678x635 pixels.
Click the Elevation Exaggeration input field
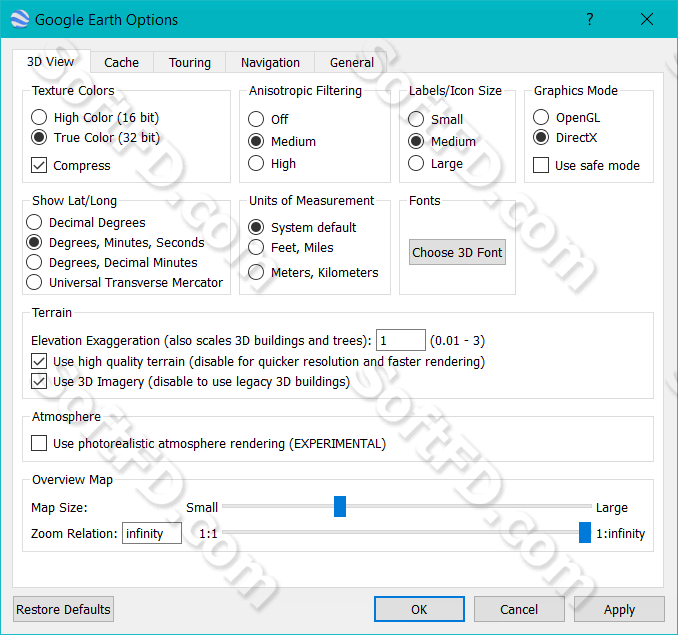click(401, 340)
